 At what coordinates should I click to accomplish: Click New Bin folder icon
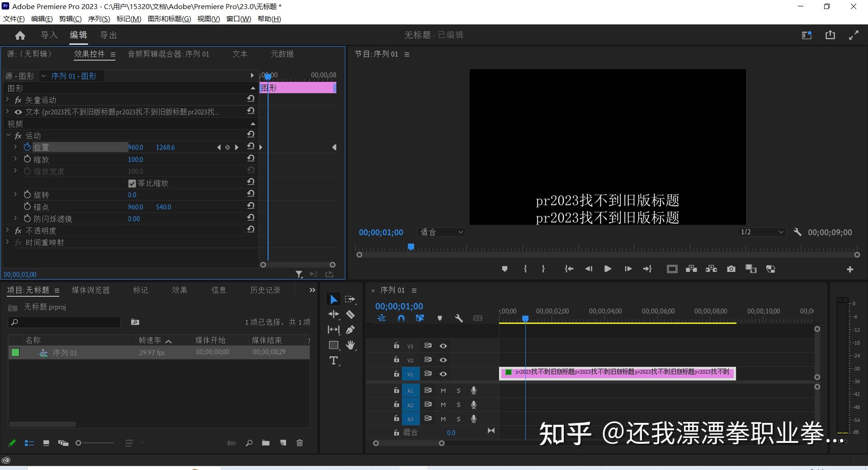266,443
